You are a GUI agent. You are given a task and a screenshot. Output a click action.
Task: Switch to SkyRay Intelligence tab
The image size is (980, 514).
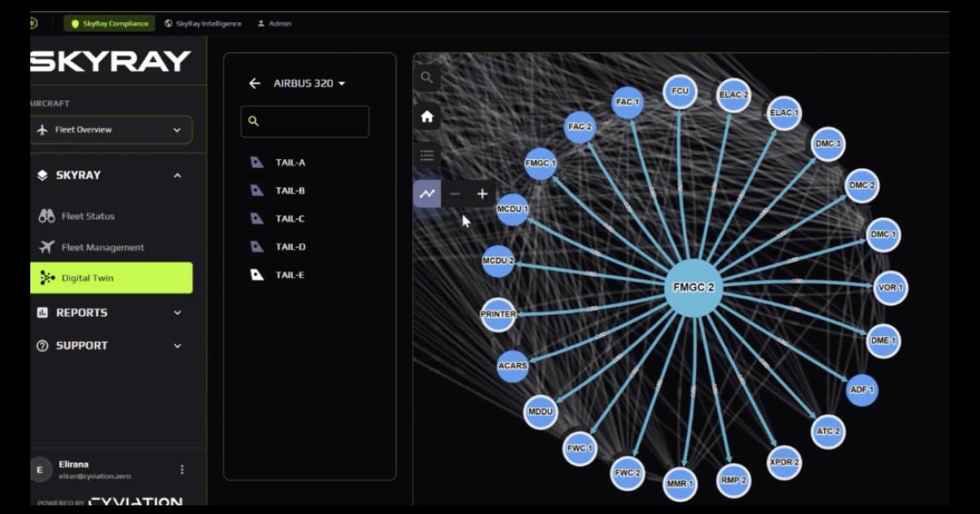(203, 24)
